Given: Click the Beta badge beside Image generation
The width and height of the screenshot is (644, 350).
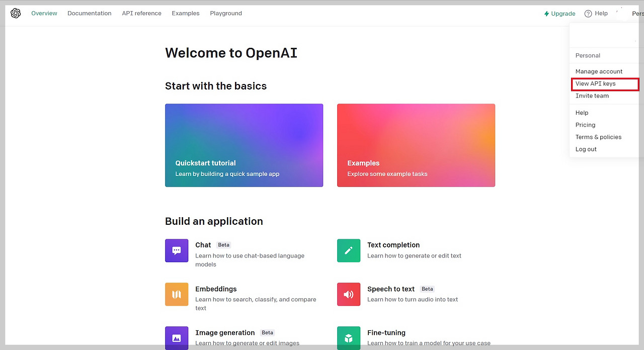Looking at the screenshot, I should click(x=268, y=332).
